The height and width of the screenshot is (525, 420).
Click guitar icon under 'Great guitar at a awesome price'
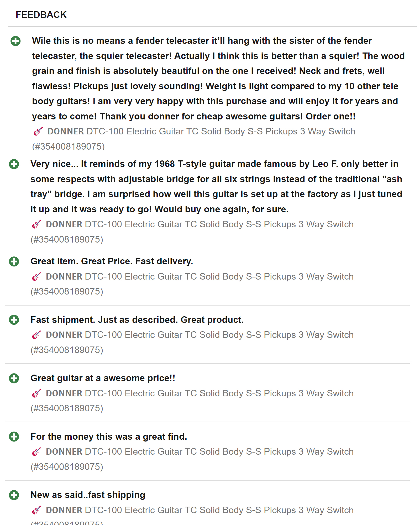coord(36,393)
